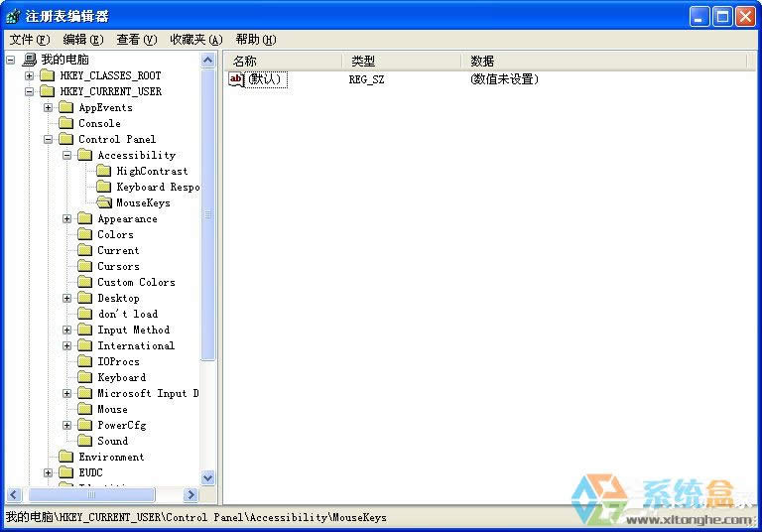Click the Registry Editor title bar icon
The width and height of the screenshot is (762, 532).
(x=13, y=16)
